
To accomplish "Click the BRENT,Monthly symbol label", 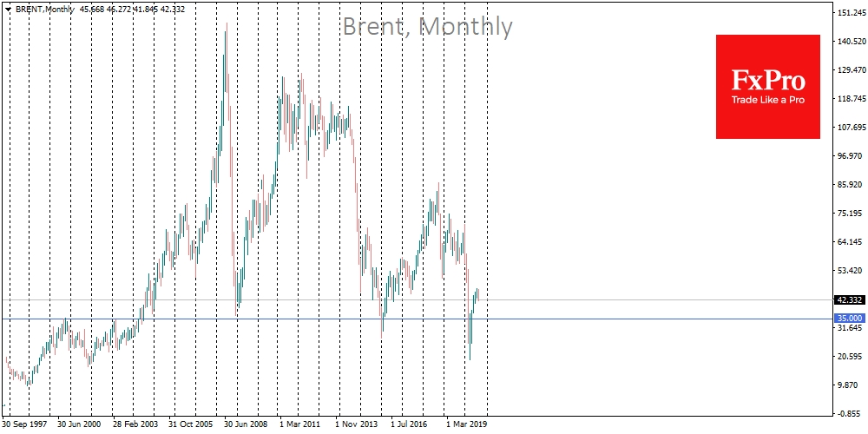I will click(43, 10).
